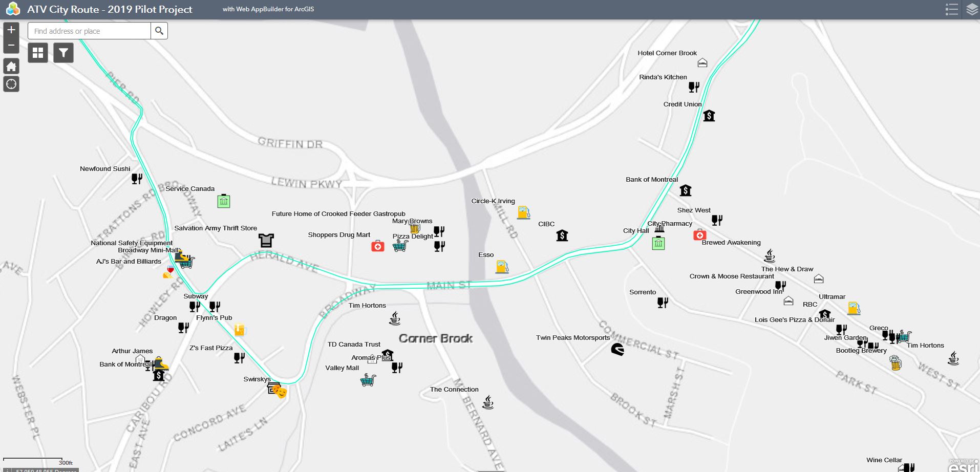Viewport: 980px width, 472px height.
Task: Click the National Safety Equipment label
Action: click(132, 243)
